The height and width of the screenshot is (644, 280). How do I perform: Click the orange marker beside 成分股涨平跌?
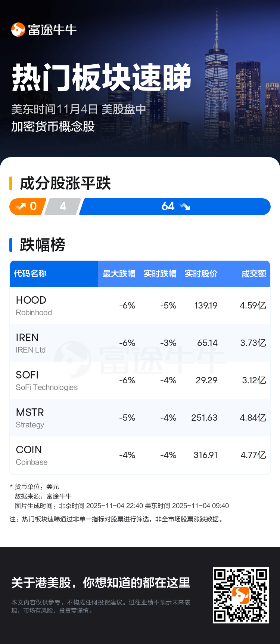pyautogui.click(x=11, y=183)
